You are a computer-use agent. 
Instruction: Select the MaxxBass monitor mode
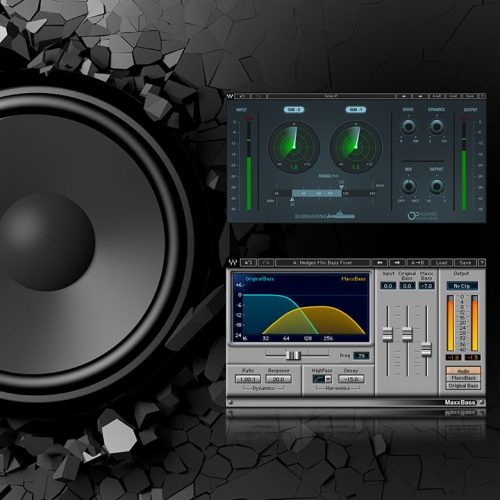pos(463,378)
